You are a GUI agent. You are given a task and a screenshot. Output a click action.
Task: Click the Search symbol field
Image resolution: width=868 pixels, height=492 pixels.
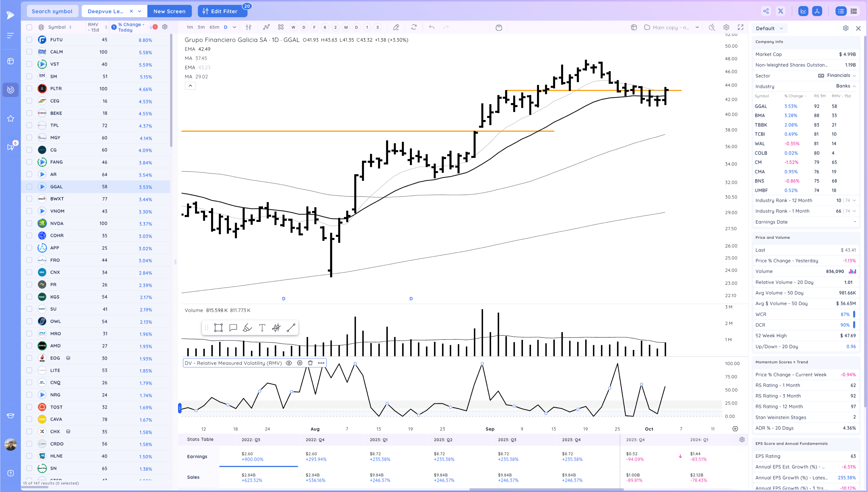coord(52,11)
